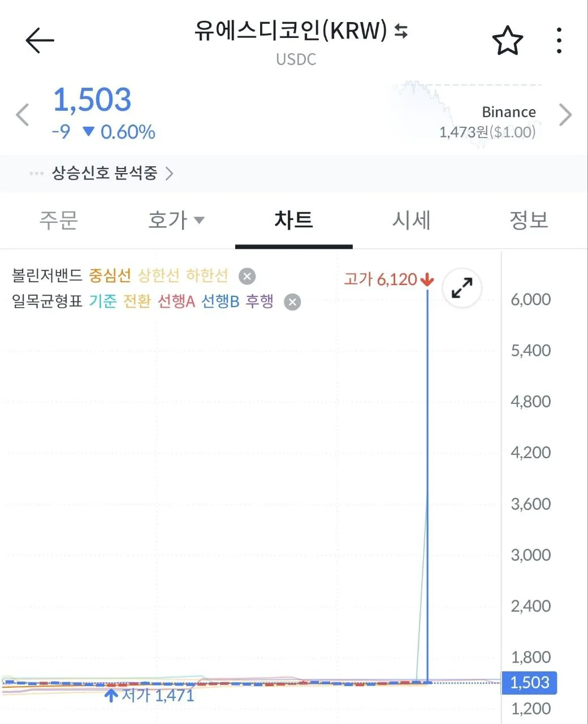The height and width of the screenshot is (724, 588).
Task: Remove the Ichimoku 일목균형표 indicator via its X
Action: [292, 302]
